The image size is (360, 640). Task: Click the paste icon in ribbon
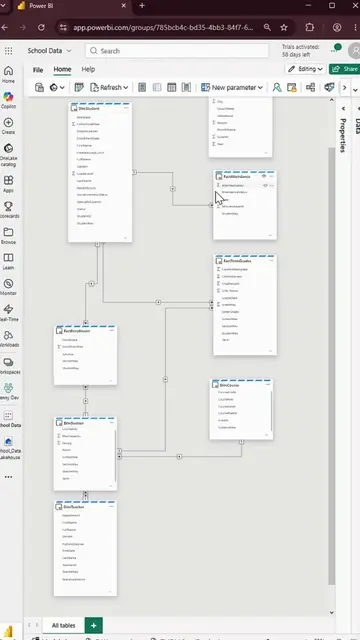click(x=39, y=87)
